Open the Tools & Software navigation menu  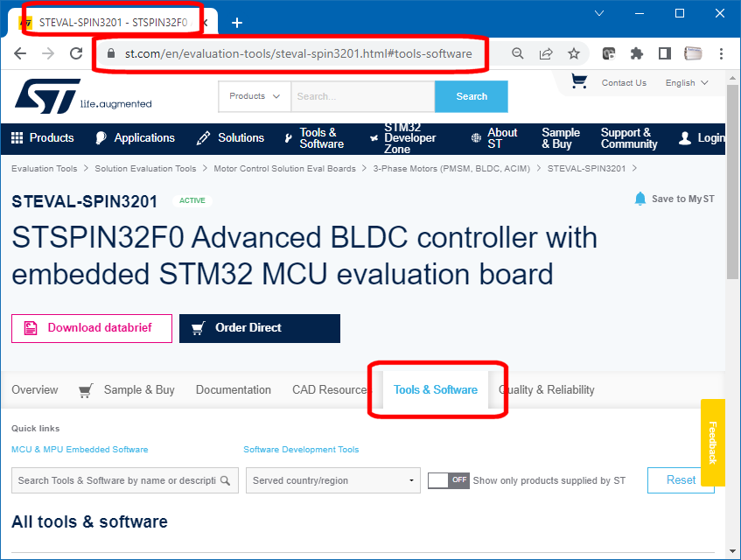point(314,138)
